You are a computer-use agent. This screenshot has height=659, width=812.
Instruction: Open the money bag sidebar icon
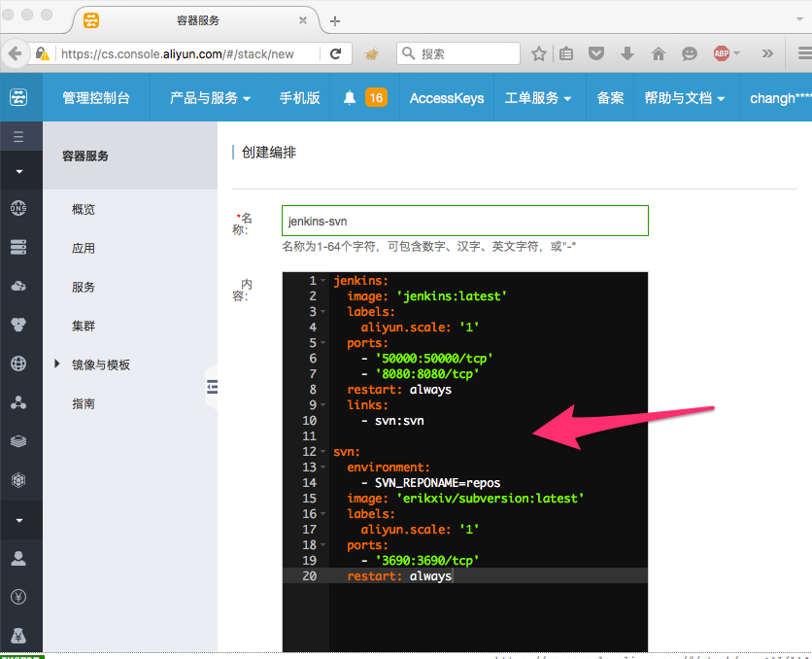click(18, 635)
